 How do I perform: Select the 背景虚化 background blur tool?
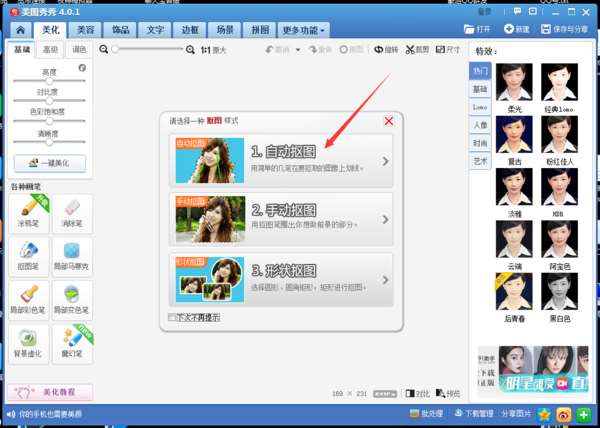point(29,344)
